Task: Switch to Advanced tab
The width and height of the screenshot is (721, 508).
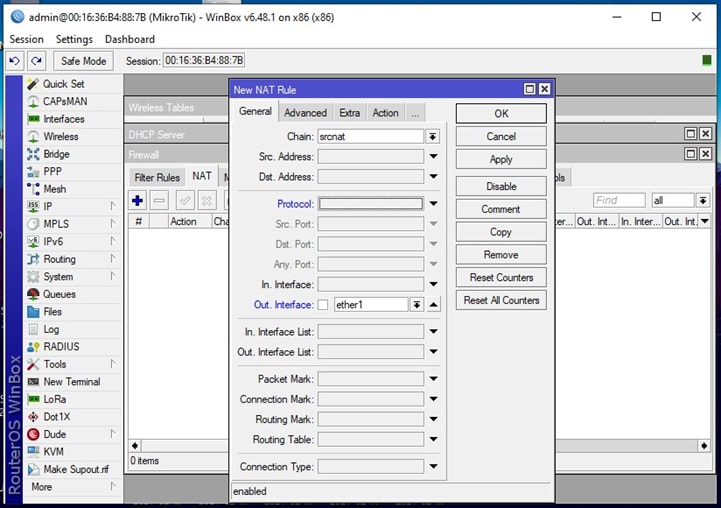Action: (x=305, y=113)
